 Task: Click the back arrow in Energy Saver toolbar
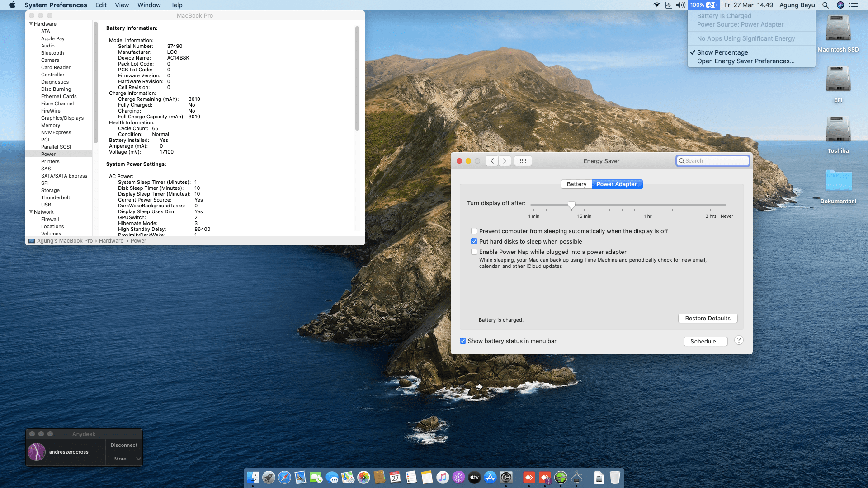click(492, 161)
